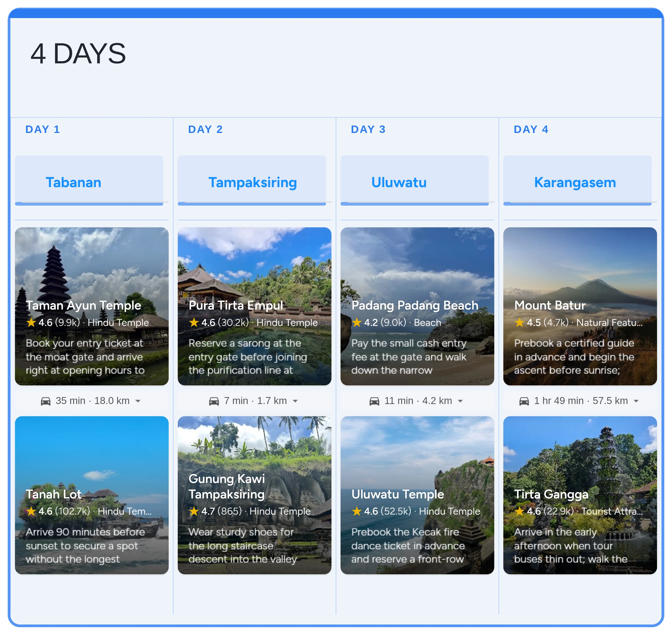Click Tirta Gangga's 'Arrive in the early' tip
Screen dimensions: 672x635
(571, 546)
